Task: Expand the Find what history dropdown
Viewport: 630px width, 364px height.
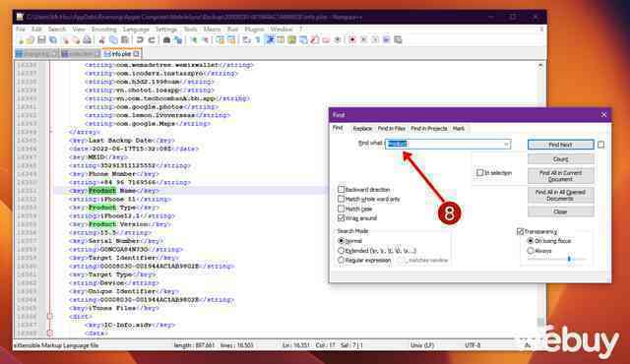Action: [x=506, y=144]
